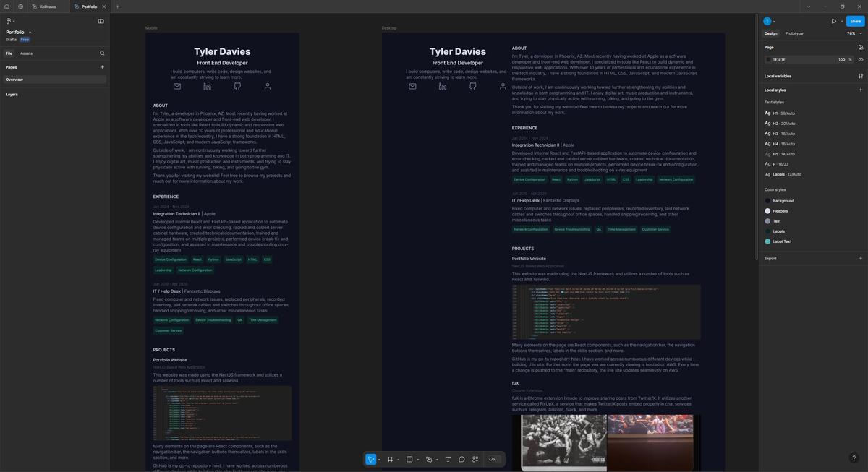Screen dimensions: 868x472
Task: Close the Portfolio tab
Action: point(103,7)
